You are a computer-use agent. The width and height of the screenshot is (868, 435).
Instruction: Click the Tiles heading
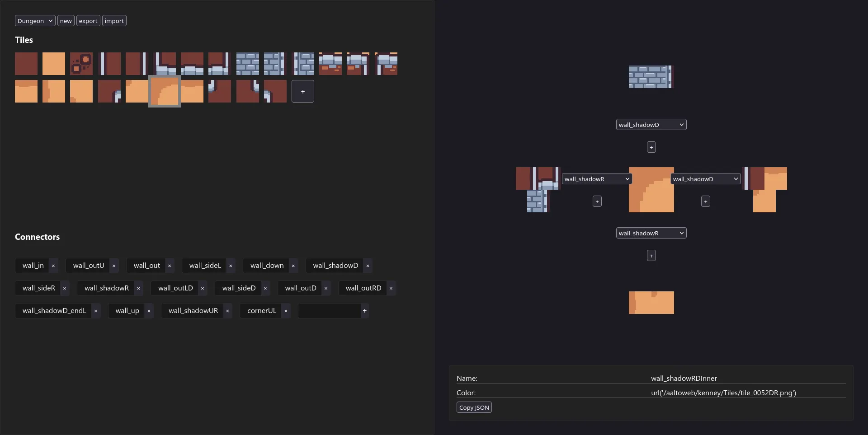(24, 40)
